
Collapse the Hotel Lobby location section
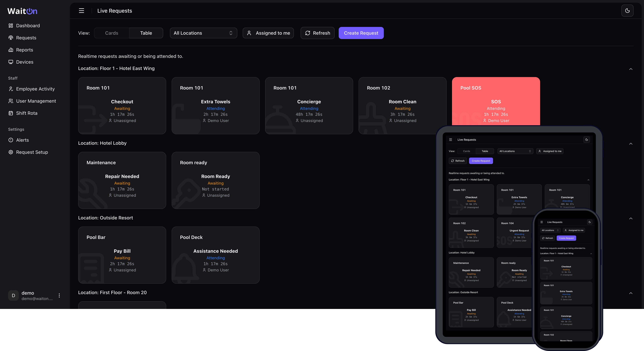pyautogui.click(x=631, y=144)
